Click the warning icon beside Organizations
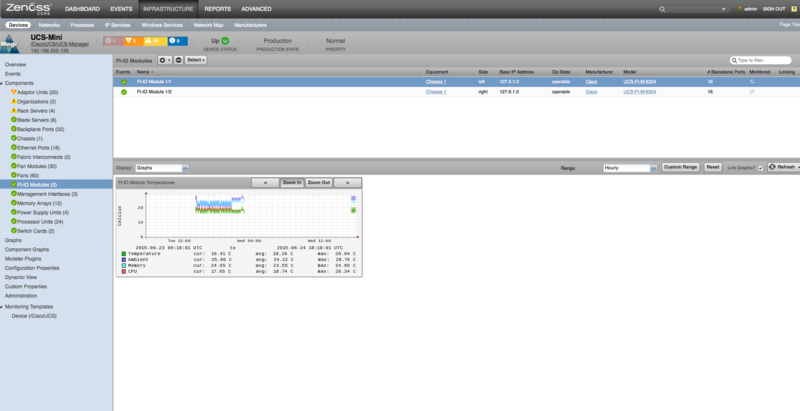This screenshot has height=411, width=800. [x=14, y=101]
